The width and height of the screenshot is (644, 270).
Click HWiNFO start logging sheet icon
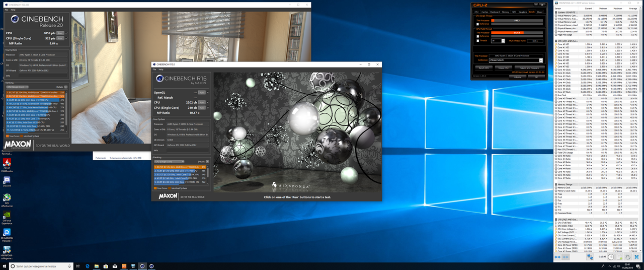[x=619, y=257]
